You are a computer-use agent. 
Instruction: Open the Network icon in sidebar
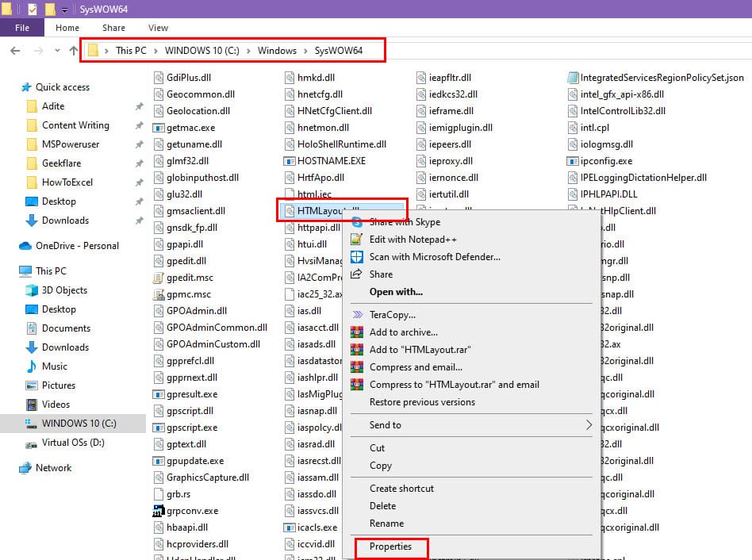coord(25,468)
